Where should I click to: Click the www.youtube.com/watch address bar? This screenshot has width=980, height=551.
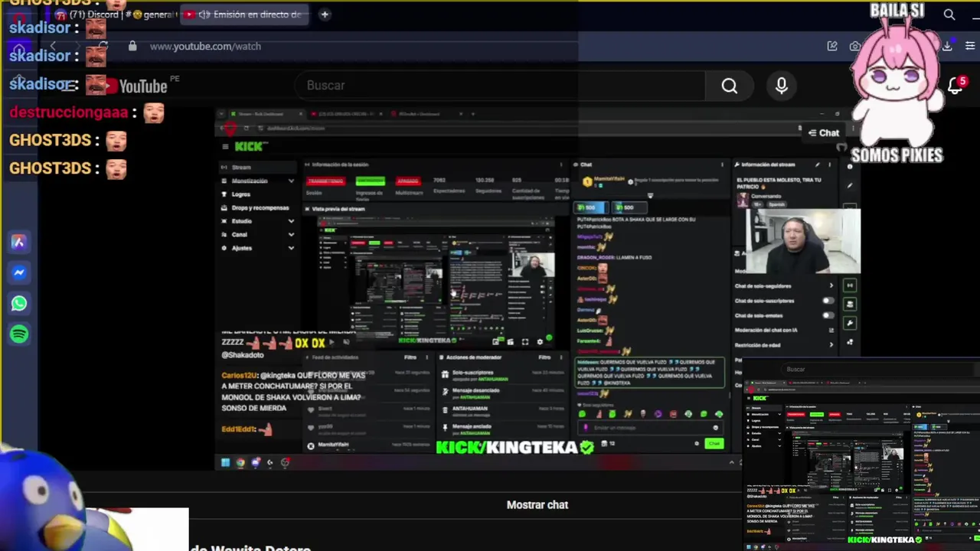[205, 46]
